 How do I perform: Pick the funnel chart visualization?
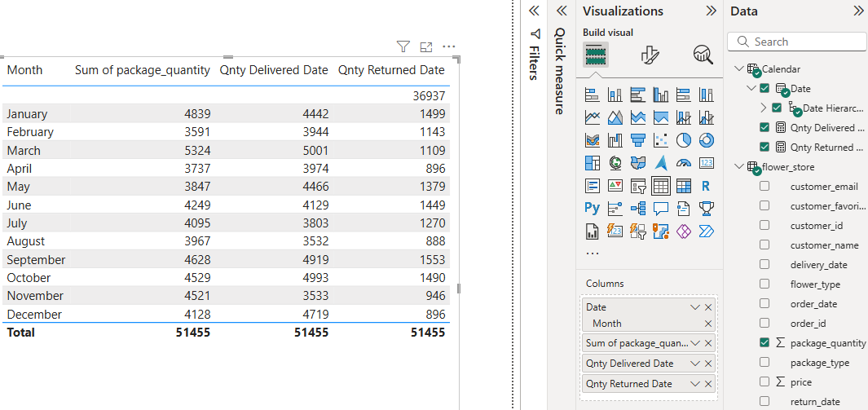(x=638, y=140)
